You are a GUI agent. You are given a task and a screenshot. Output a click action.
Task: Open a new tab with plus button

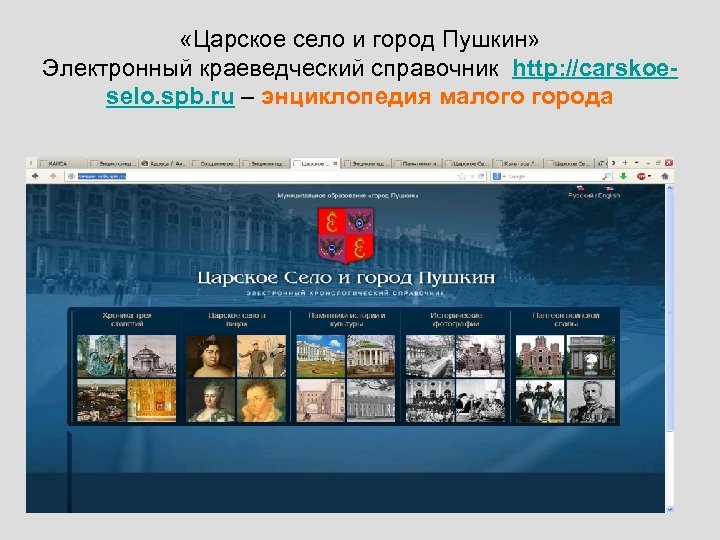625,163
